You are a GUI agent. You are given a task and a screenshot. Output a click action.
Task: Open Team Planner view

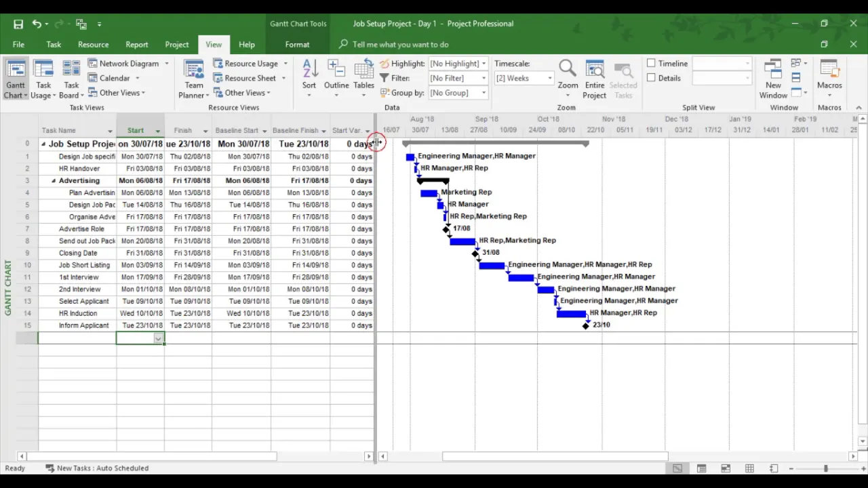[x=194, y=79]
